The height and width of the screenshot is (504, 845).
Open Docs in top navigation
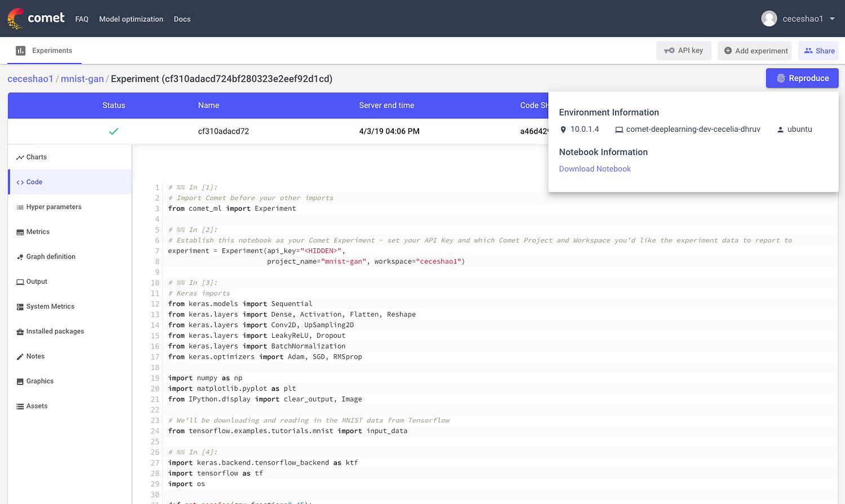pos(182,19)
